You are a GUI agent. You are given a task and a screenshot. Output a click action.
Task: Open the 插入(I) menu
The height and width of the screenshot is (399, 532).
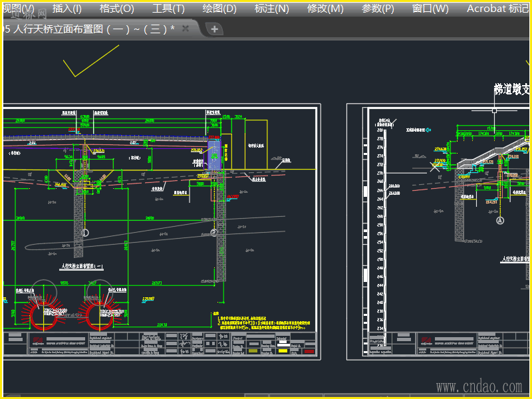tap(66, 9)
